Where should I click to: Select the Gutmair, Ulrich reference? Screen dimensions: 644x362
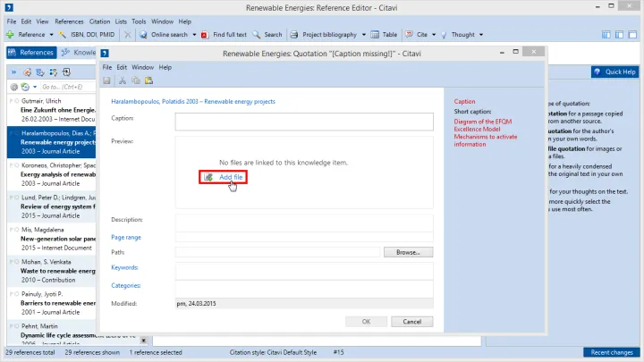click(51, 110)
